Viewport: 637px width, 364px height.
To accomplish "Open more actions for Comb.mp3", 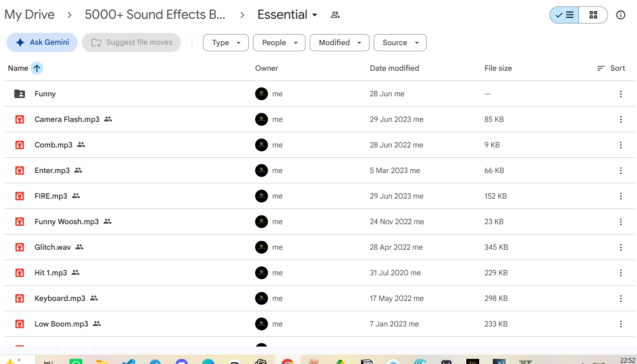I will coord(621,145).
